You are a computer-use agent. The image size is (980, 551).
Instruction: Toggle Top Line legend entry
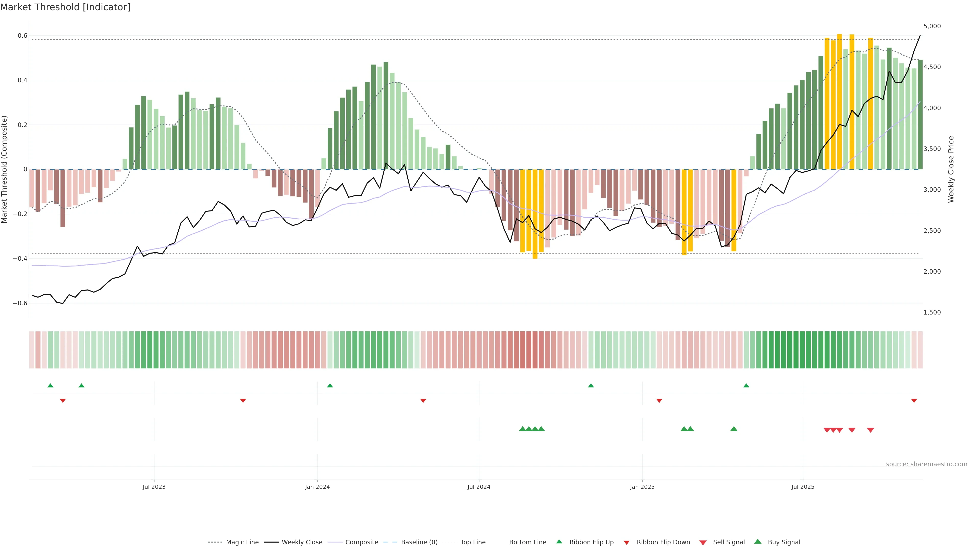pyautogui.click(x=473, y=542)
